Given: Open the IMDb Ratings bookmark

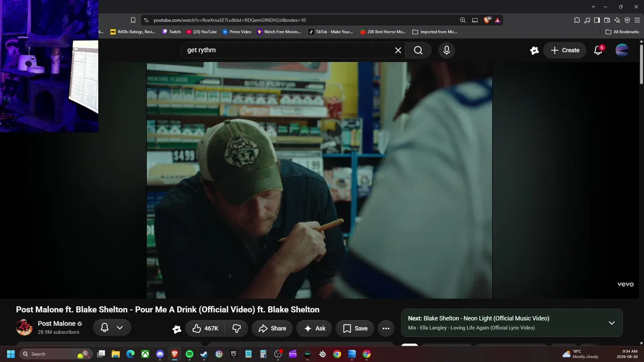Looking at the screenshot, I should (133, 32).
